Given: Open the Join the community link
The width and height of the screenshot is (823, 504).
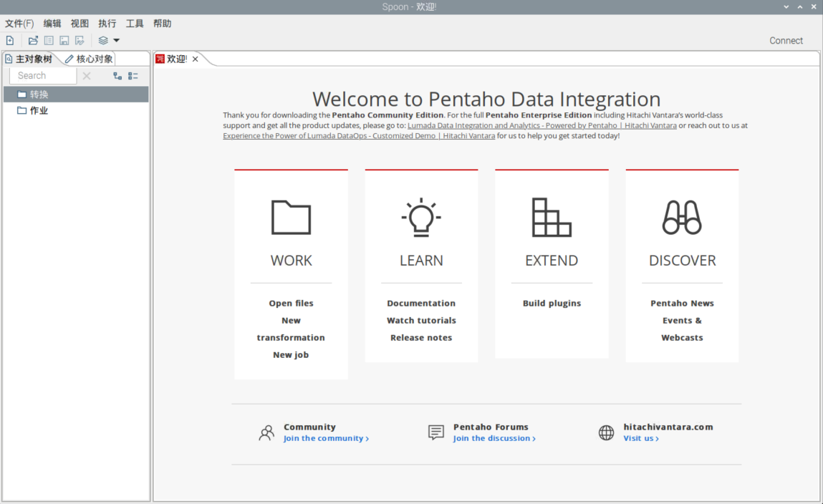Looking at the screenshot, I should click(x=325, y=438).
